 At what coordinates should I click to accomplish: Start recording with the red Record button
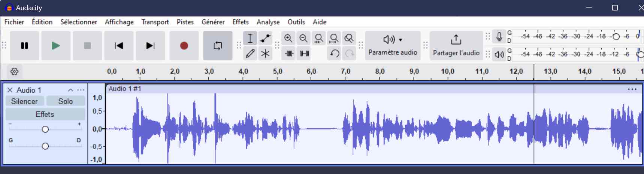[184, 46]
